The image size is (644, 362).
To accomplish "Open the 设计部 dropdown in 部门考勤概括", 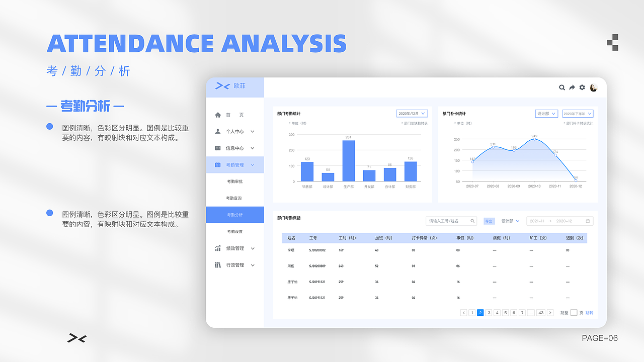I will click(x=511, y=221).
